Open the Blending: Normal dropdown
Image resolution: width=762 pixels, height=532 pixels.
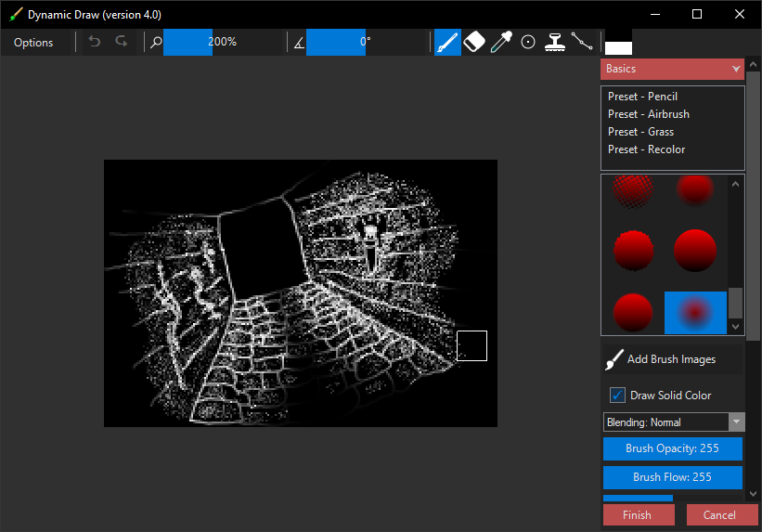(674, 422)
